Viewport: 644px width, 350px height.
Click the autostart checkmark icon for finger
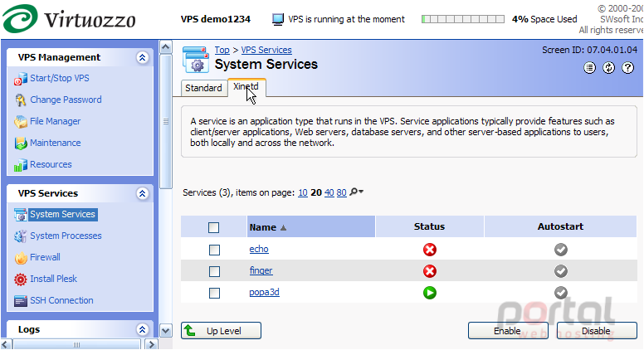561,271
